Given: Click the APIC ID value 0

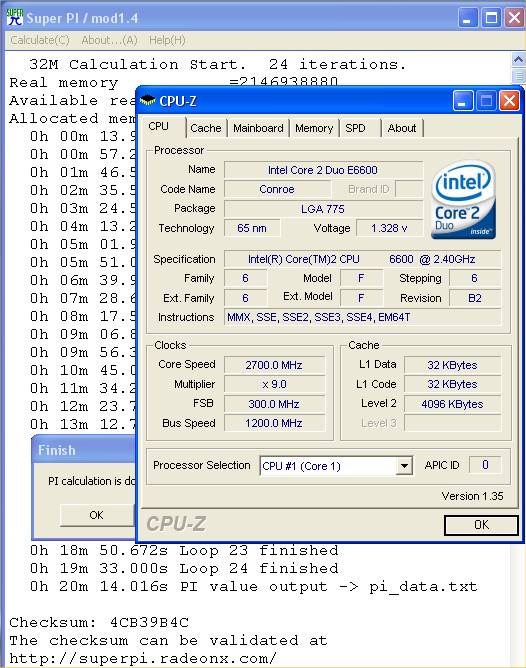Looking at the screenshot, I should [x=485, y=465].
